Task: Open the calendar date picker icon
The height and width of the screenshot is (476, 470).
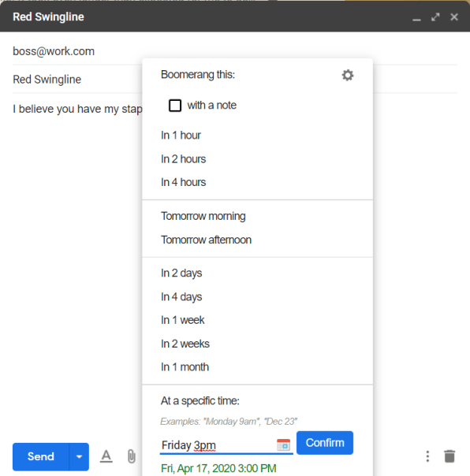Action: click(283, 444)
